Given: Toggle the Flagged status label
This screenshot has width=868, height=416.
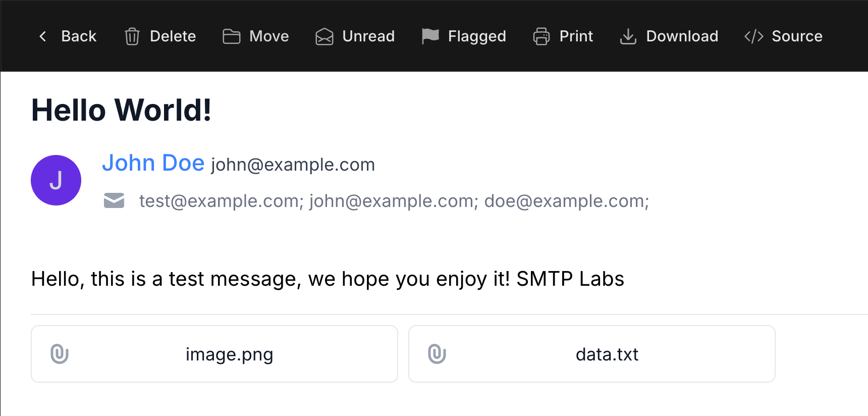Looking at the screenshot, I should [x=477, y=36].
